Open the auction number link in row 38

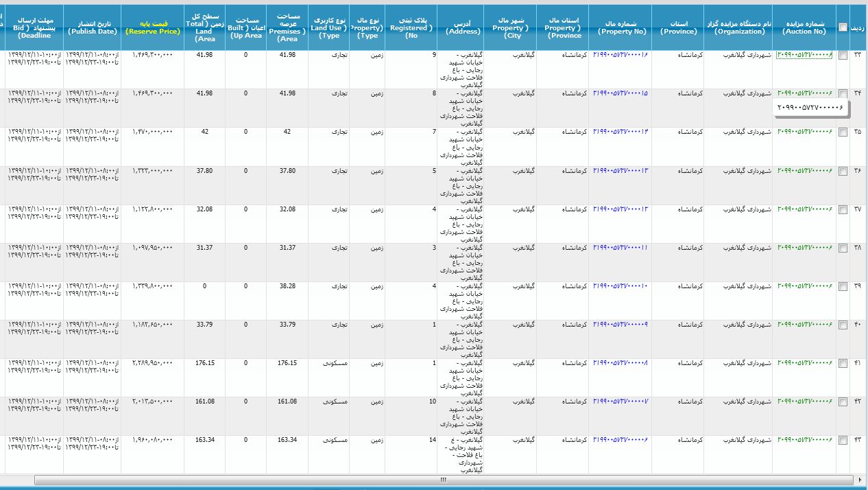(805, 247)
